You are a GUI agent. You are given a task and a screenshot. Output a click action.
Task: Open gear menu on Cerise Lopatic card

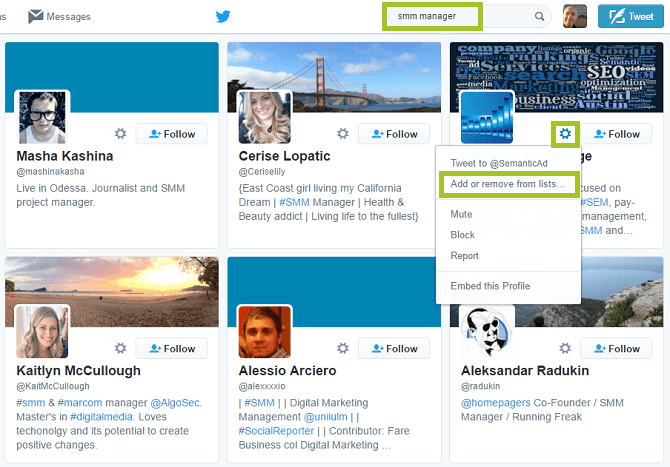point(343,134)
